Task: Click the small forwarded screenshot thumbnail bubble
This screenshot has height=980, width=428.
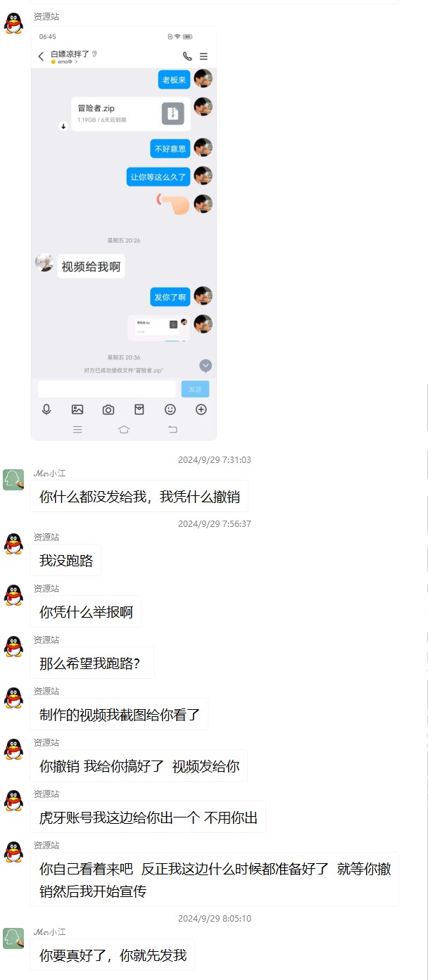Action: click(x=158, y=327)
